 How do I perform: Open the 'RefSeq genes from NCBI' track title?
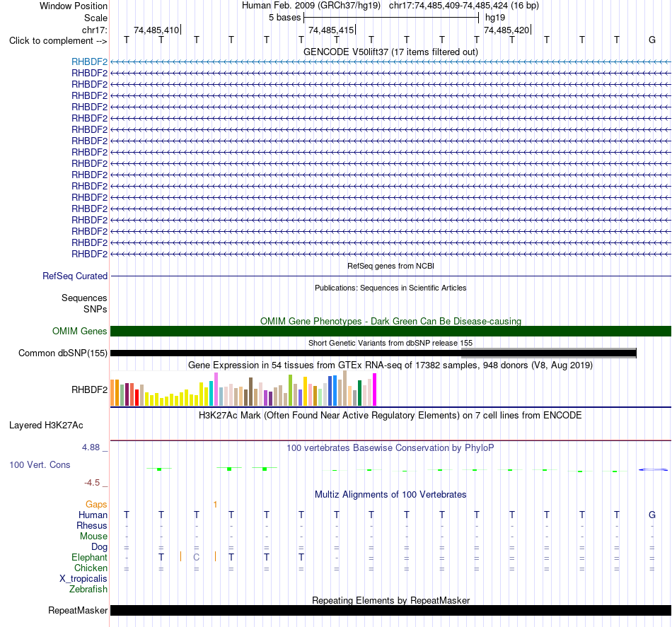[x=390, y=266]
